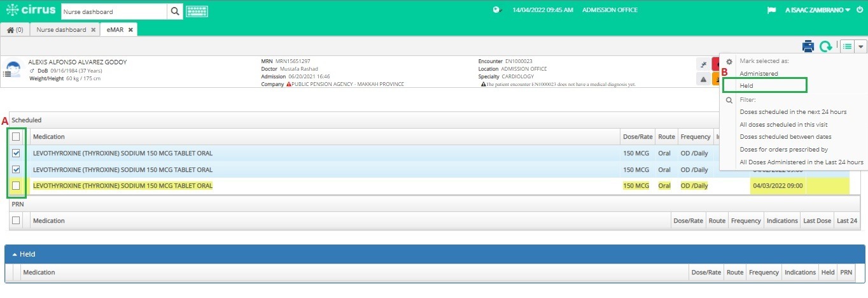Click the highlighted 04/03/2022 09:00 date cell
868x298 pixels.
coord(778,186)
